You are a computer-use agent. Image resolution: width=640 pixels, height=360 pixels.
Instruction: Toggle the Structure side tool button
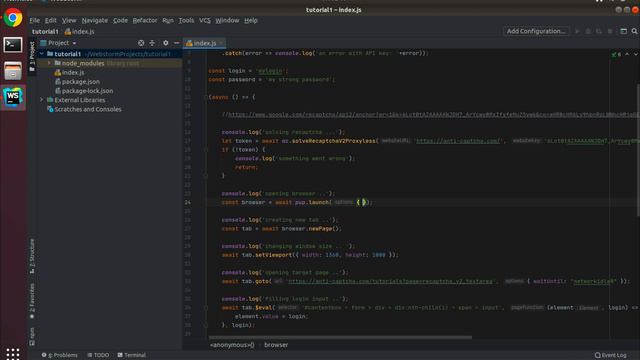click(x=32, y=256)
